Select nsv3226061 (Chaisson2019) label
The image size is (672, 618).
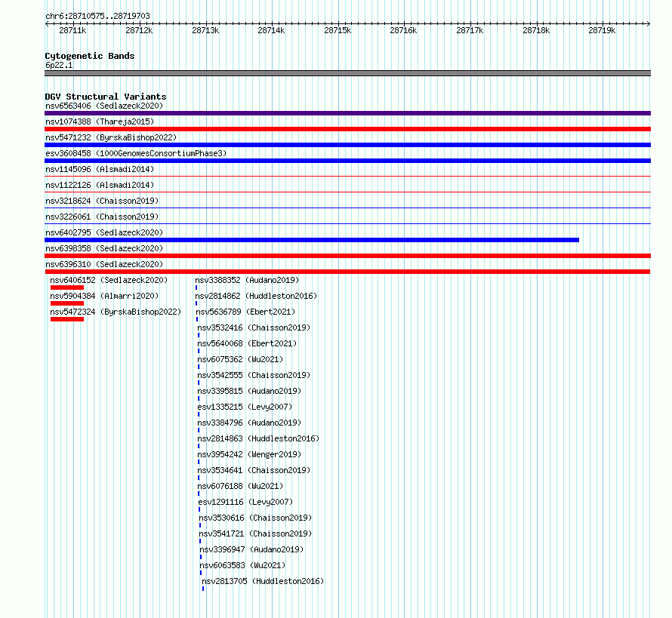pos(102,217)
